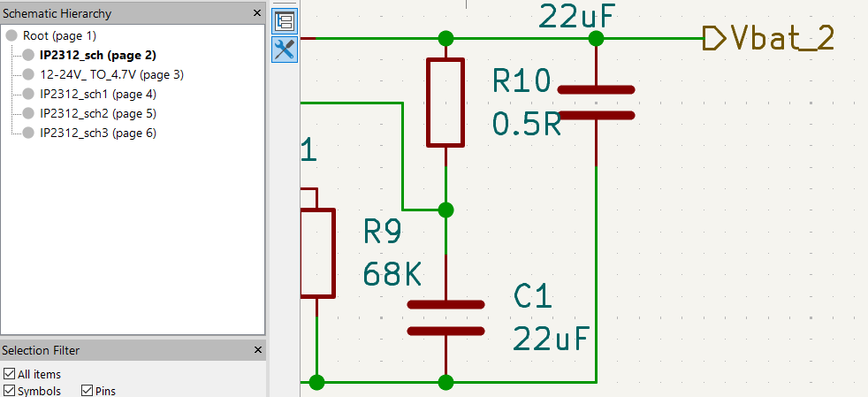The image size is (868, 397).
Task: Click the wrench and screwdriver tools icon
Action: [286, 50]
